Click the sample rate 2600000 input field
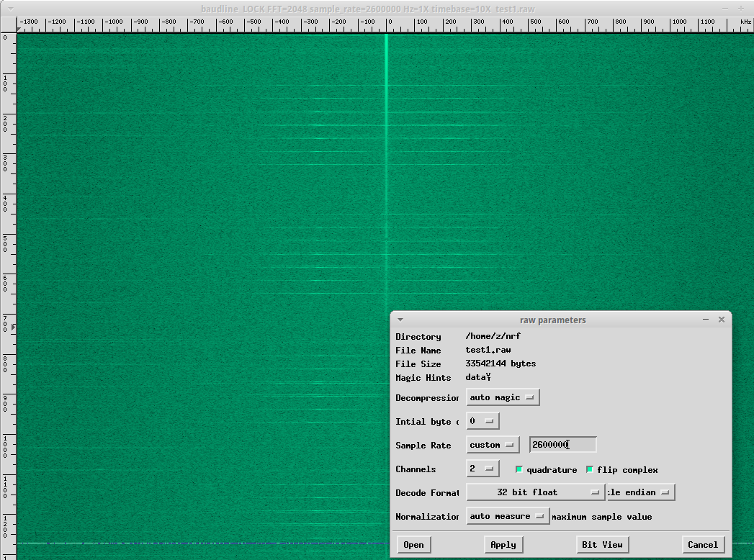 pos(562,445)
